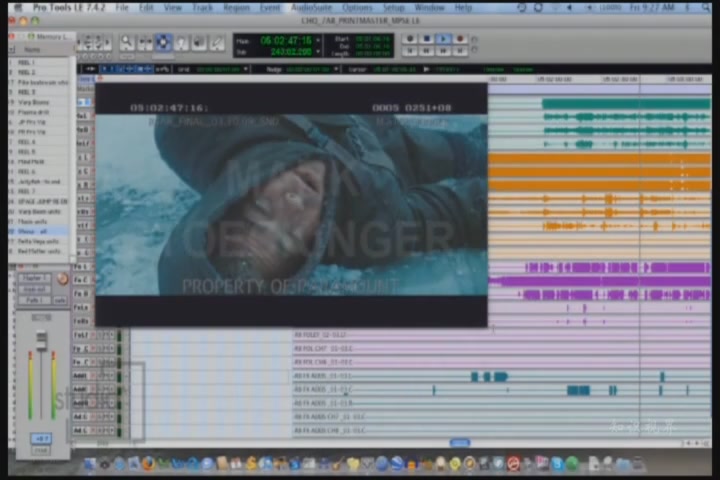Select the SPACE JUMP memory location
The height and width of the screenshot is (480, 720).
point(41,201)
